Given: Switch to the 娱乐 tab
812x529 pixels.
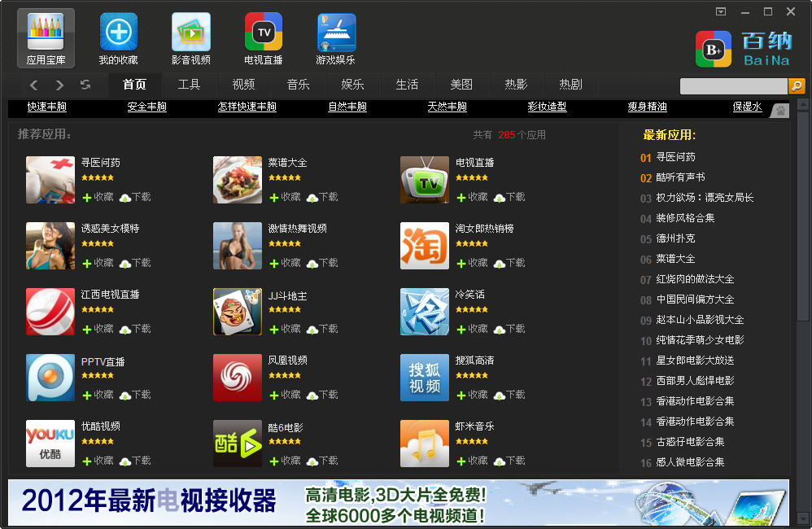Looking at the screenshot, I should (352, 85).
